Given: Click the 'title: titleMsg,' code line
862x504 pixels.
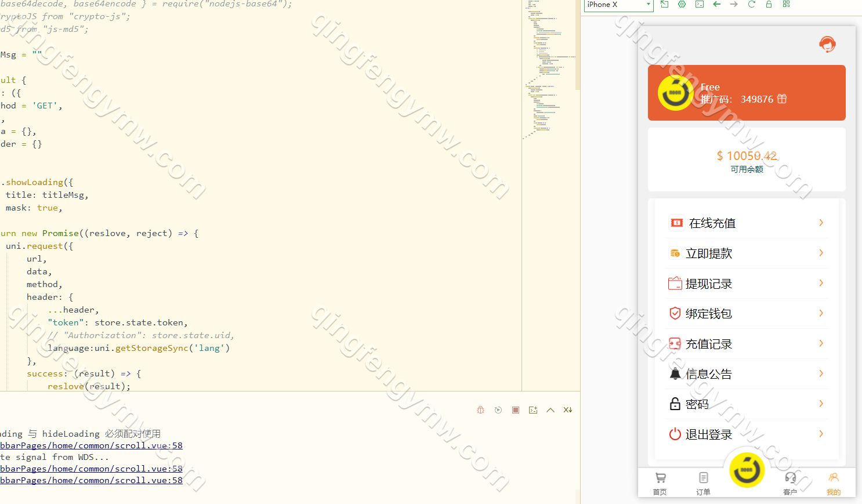Looking at the screenshot, I should [x=47, y=195].
